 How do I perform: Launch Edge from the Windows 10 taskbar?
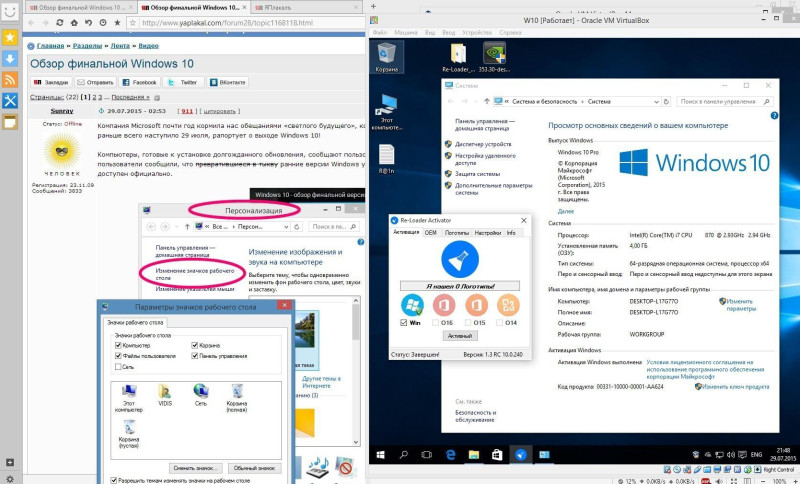pyautogui.click(x=450, y=455)
